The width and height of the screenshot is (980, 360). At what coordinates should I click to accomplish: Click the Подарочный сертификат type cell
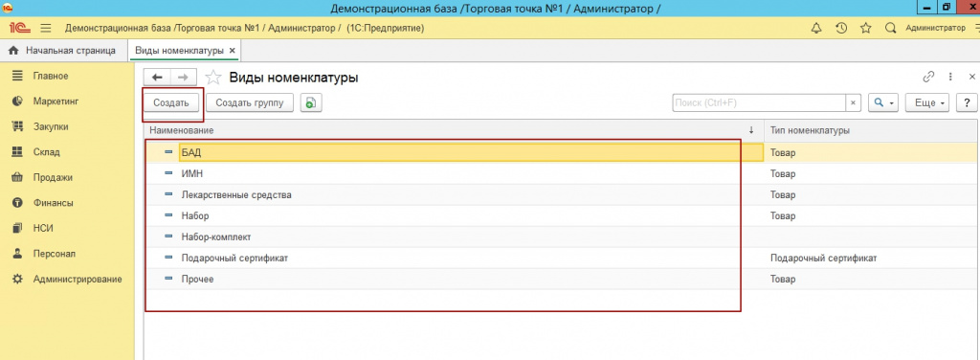click(872, 259)
